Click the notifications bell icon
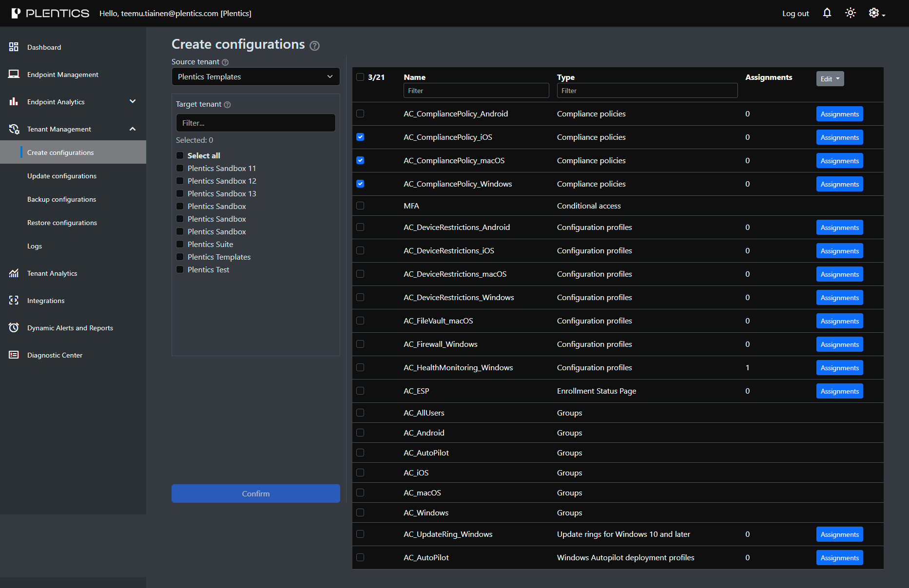This screenshot has height=588, width=909. (827, 13)
